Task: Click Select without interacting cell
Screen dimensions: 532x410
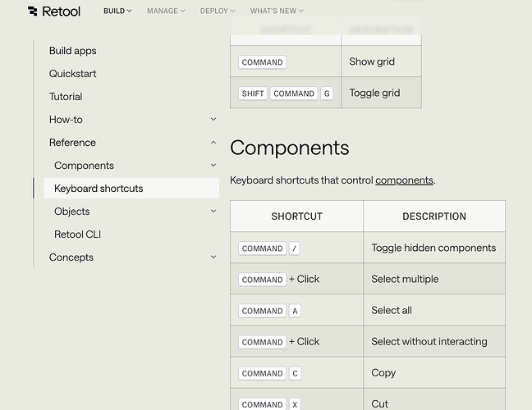Action: point(434,341)
